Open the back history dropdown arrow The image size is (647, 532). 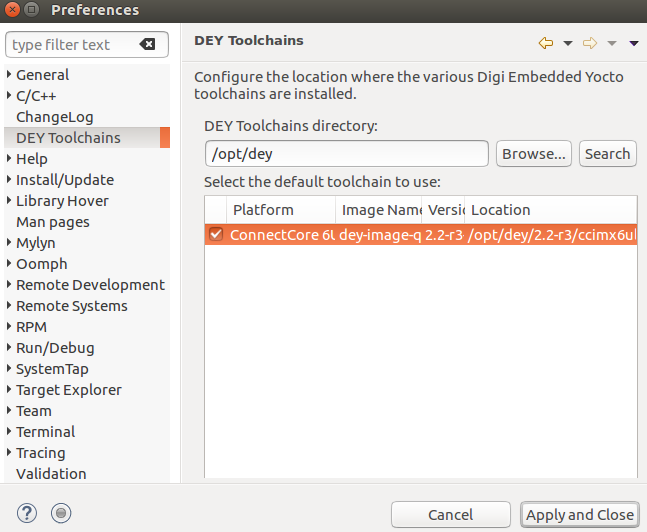[568, 43]
